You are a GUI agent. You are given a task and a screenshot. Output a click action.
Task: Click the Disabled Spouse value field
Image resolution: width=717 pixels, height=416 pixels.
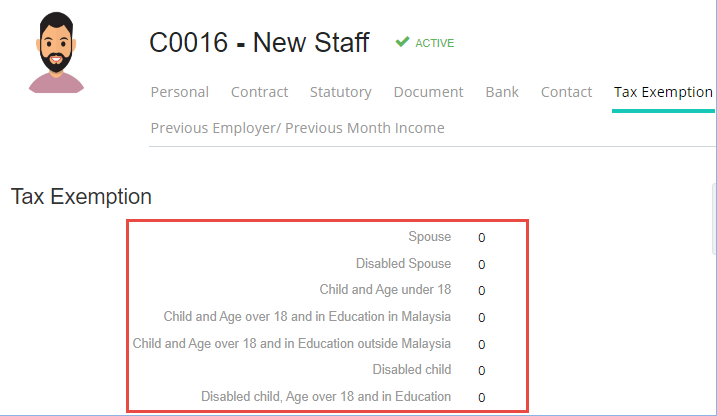click(x=482, y=265)
